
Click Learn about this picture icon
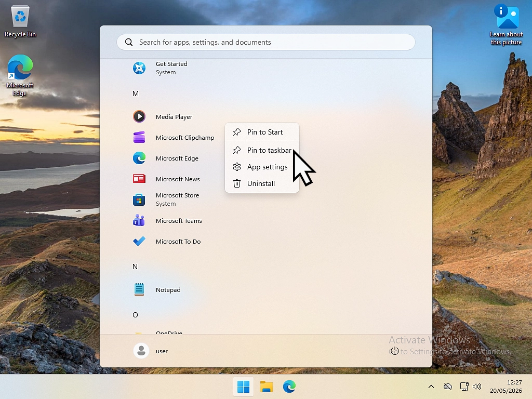coord(506,24)
